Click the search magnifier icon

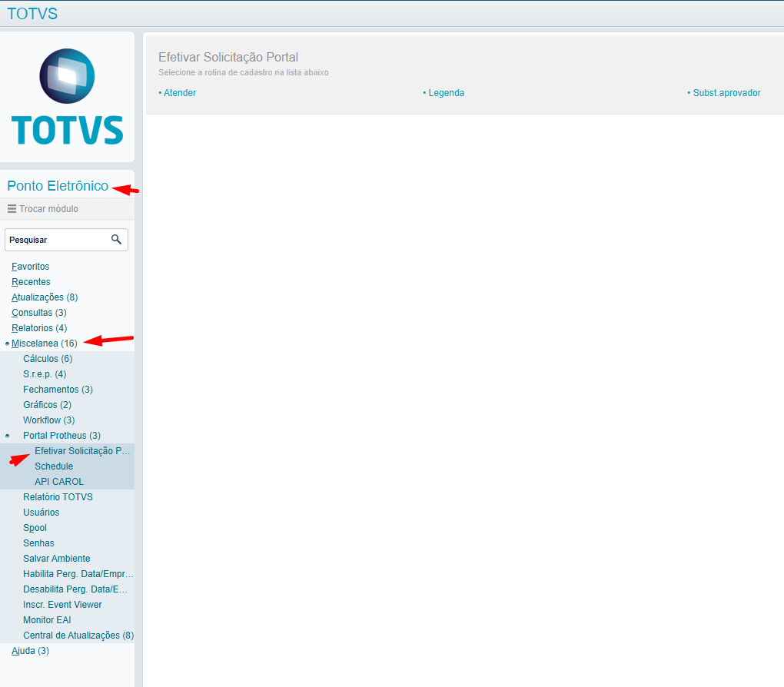[x=116, y=240]
